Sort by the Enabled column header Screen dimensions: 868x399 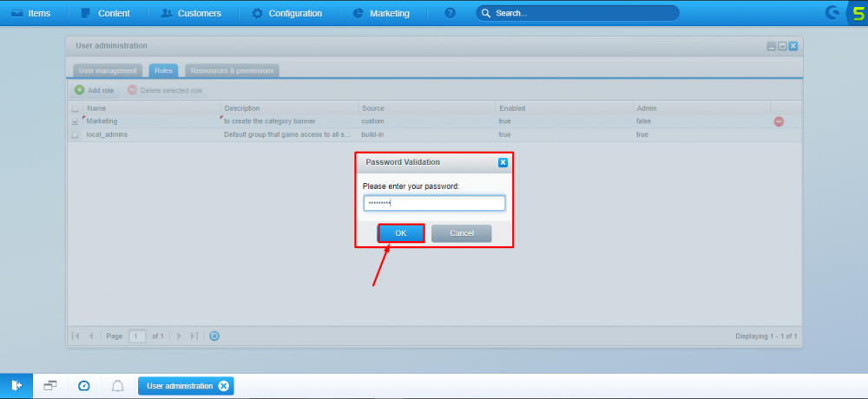pyautogui.click(x=564, y=108)
